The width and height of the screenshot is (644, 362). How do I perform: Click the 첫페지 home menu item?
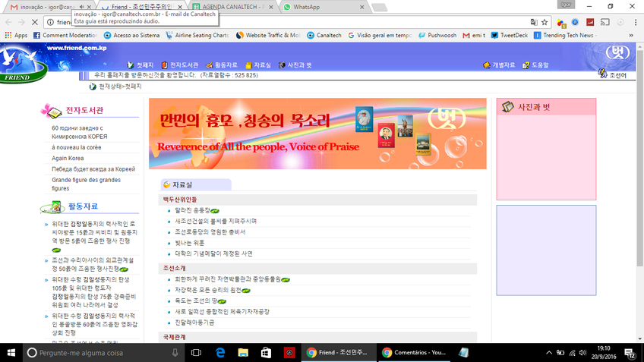point(140,65)
